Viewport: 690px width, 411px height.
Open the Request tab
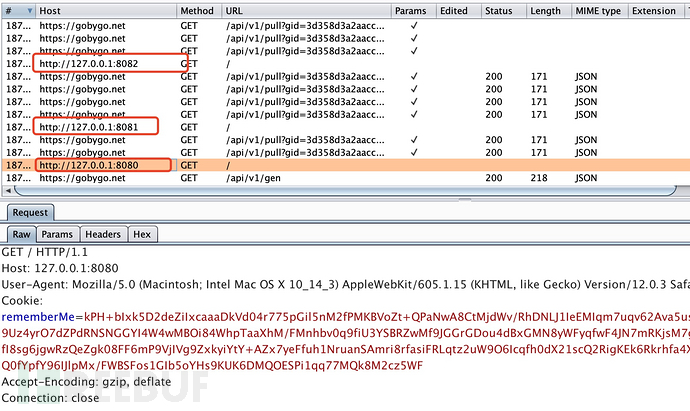pos(30,212)
